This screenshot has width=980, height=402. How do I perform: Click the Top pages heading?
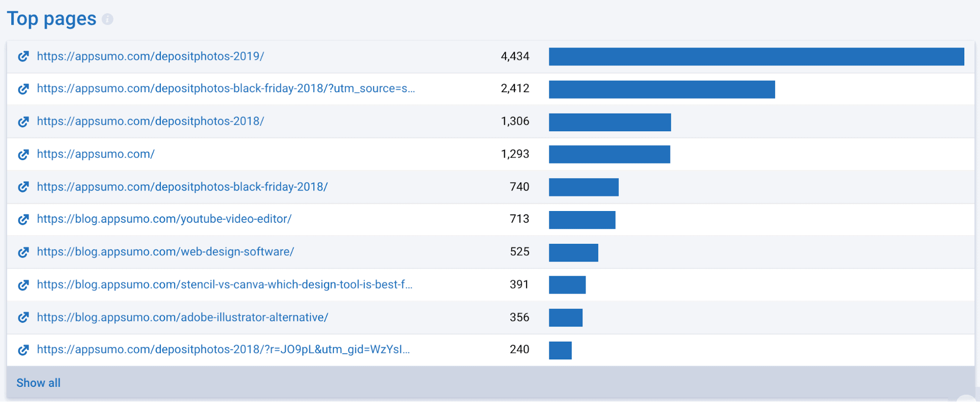click(51, 20)
